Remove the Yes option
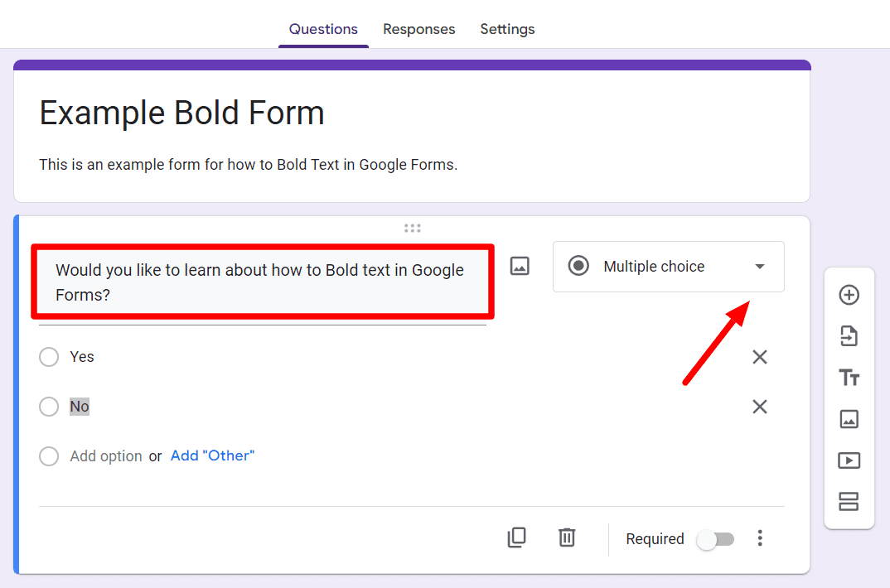 pyautogui.click(x=759, y=357)
